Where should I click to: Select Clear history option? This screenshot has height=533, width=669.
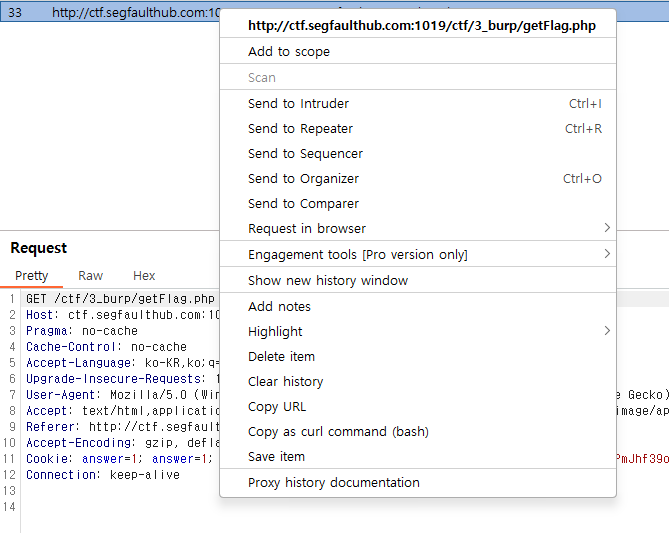pos(285,382)
